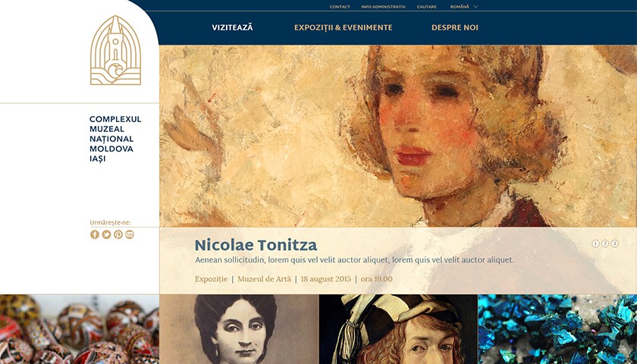Open the blue crystals thumbnail
The width and height of the screenshot is (637, 364).
(557, 329)
